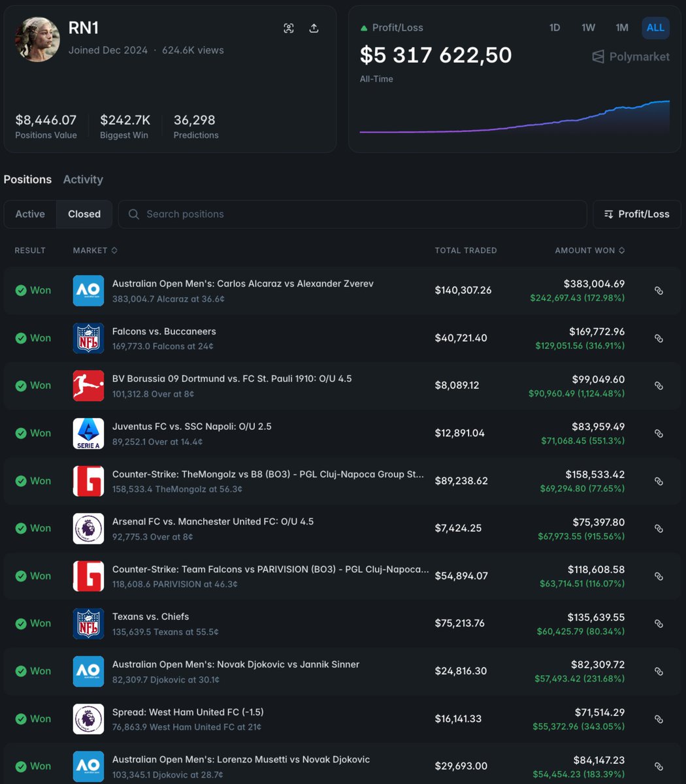Open Juventus FC vs. SSC Napoli market
This screenshot has height=784, width=686.
192,426
